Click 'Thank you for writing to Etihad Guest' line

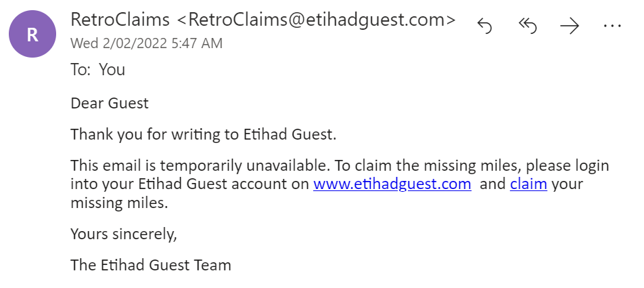[x=203, y=134]
